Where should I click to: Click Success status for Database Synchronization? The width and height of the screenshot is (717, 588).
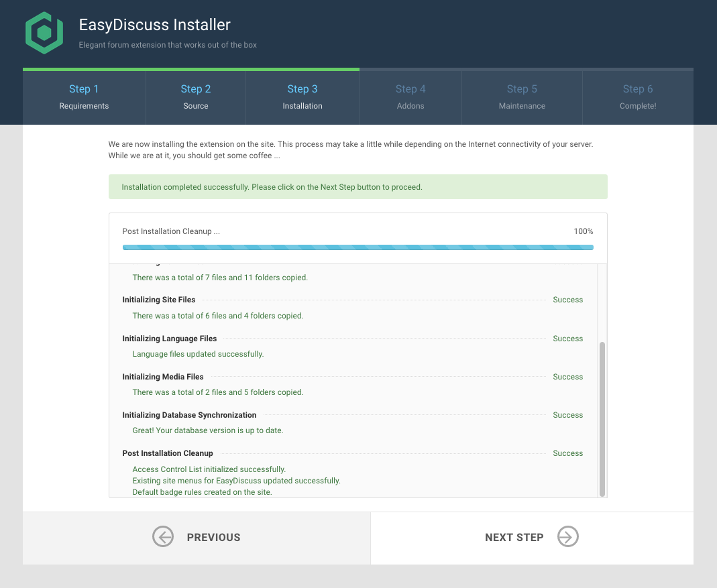[x=568, y=415]
